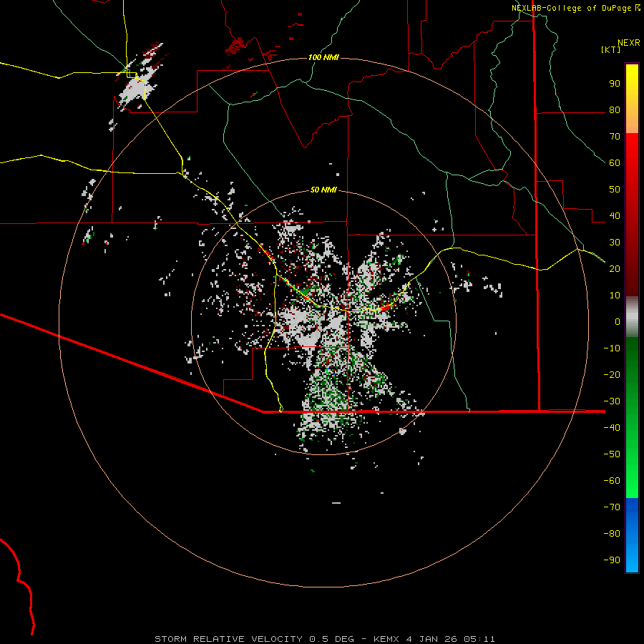Click the -60 value on velocity scale

(x=612, y=481)
